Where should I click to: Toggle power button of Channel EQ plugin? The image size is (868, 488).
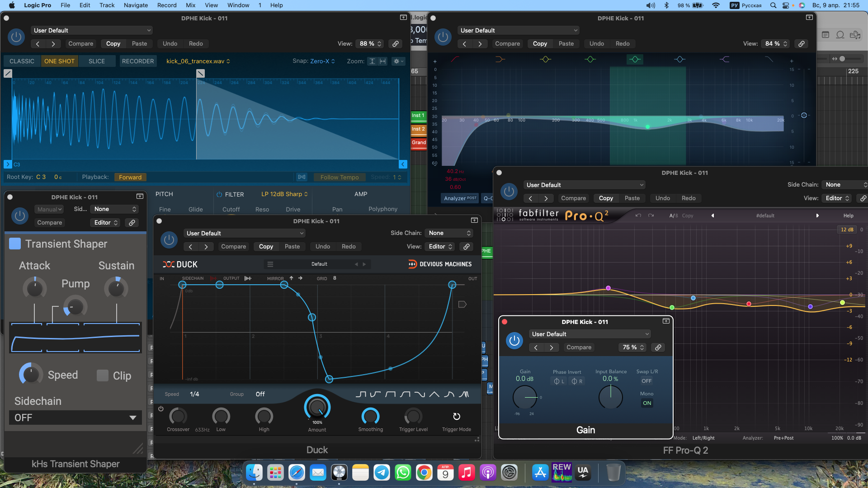(x=443, y=37)
